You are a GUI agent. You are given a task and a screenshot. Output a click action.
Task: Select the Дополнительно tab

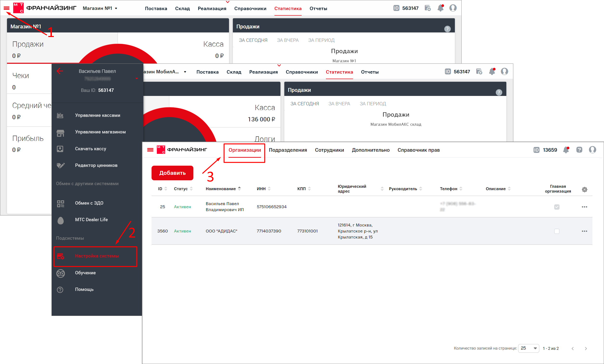coord(371,150)
